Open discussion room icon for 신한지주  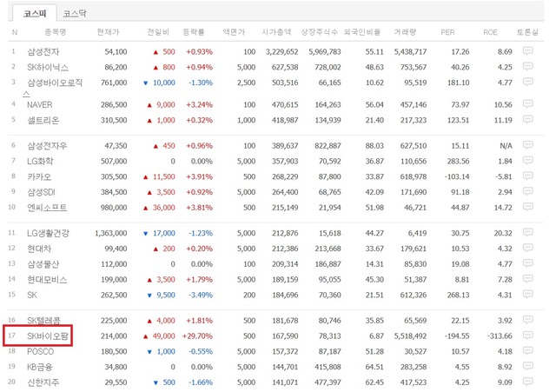[527, 382]
